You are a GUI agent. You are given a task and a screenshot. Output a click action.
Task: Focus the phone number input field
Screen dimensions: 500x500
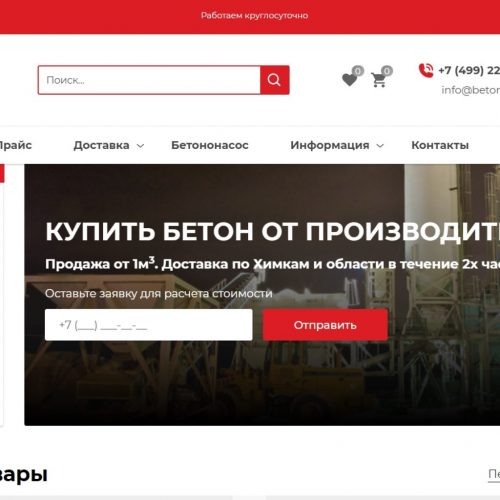[x=149, y=325]
